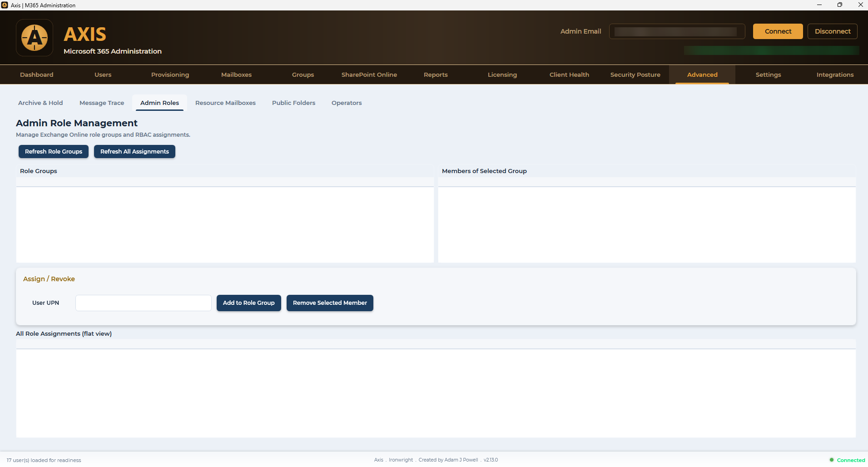Image resolution: width=868 pixels, height=467 pixels.
Task: Click the '17 user(s) loaded' status text
Action: (x=44, y=460)
